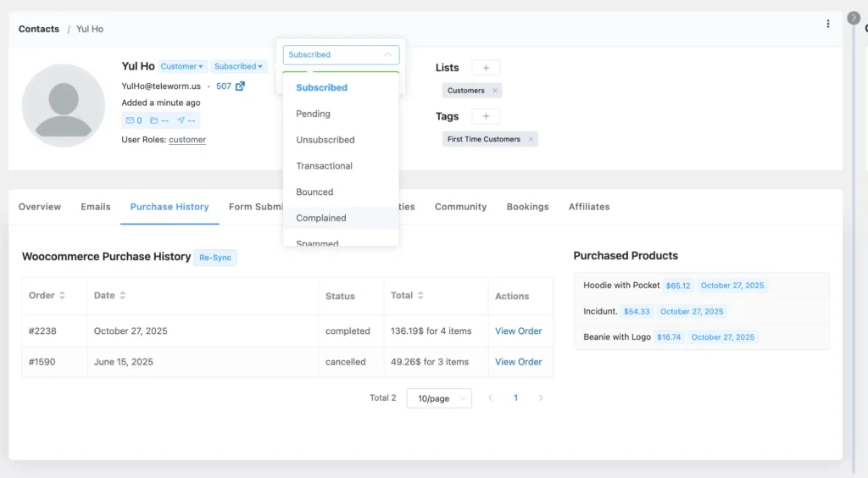Open the 10/page pagination dropdown
Screen dimensions: 868x478
pos(439,398)
